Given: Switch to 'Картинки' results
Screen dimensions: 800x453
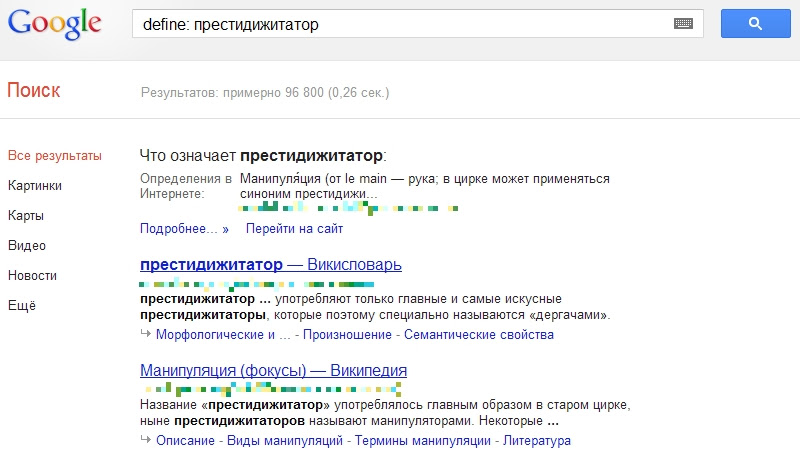Looking at the screenshot, I should pos(35,186).
